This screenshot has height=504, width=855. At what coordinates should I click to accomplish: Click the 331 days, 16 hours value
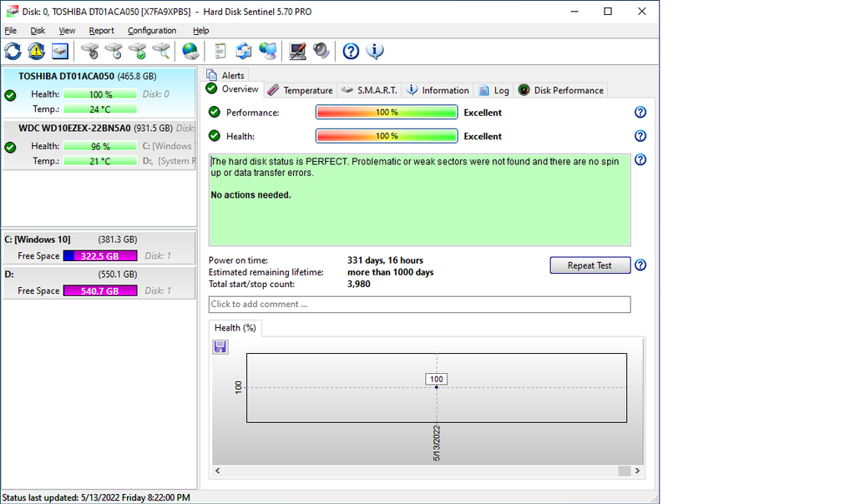385,260
